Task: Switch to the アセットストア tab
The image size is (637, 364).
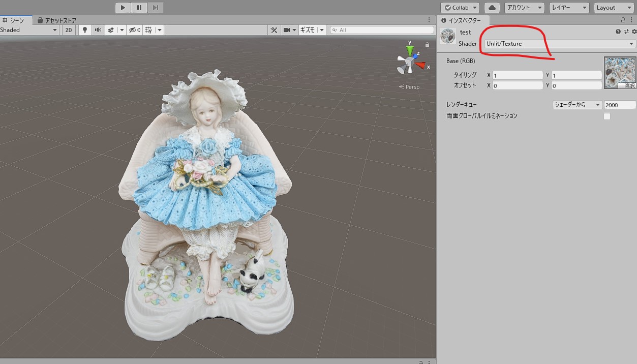Action: click(x=57, y=20)
